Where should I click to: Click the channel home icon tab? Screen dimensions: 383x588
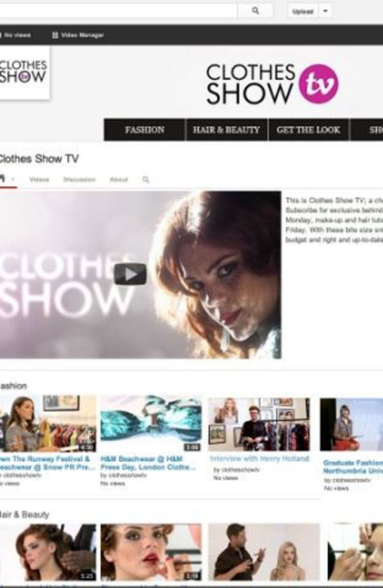pyautogui.click(x=2, y=179)
